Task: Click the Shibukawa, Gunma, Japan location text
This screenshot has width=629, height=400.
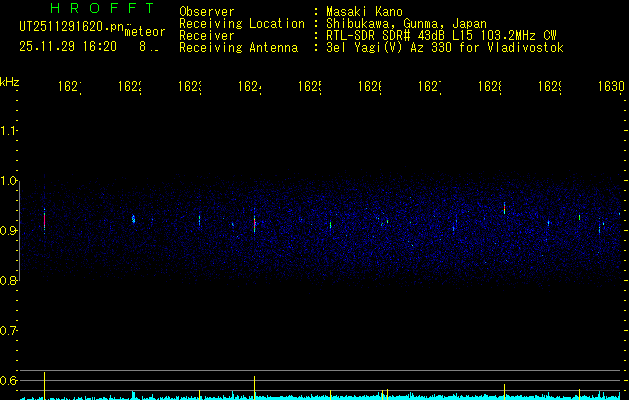Action: (406, 24)
